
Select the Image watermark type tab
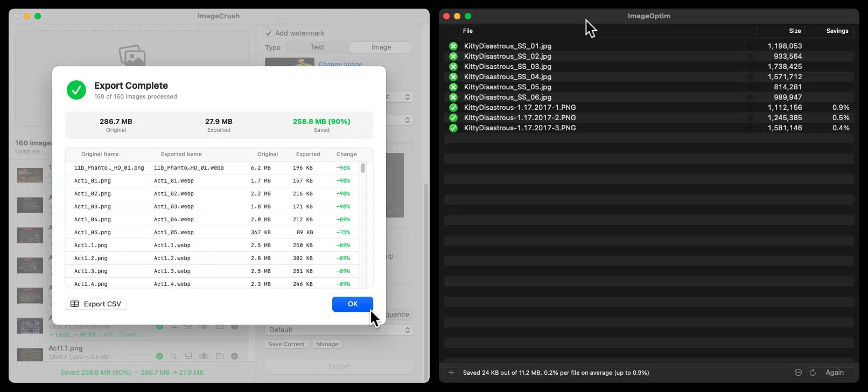click(x=381, y=47)
